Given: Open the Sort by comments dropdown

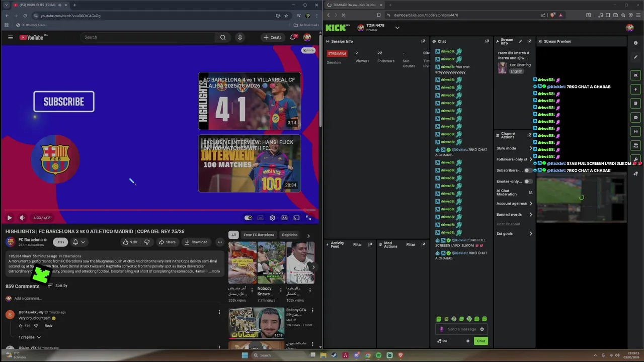Looking at the screenshot, I should [57, 286].
